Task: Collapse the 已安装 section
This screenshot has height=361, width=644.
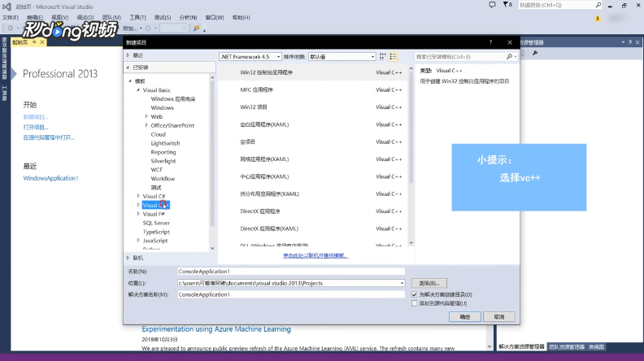Action: (x=128, y=67)
